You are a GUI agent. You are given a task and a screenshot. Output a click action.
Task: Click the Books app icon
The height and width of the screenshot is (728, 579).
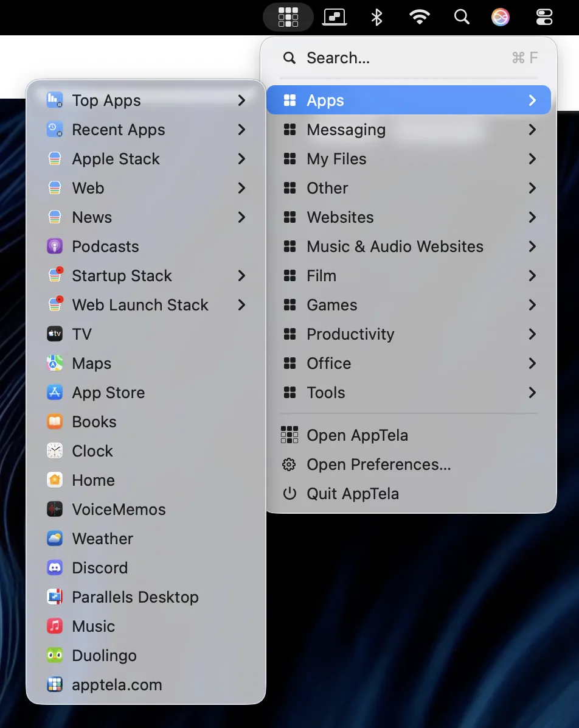55,422
